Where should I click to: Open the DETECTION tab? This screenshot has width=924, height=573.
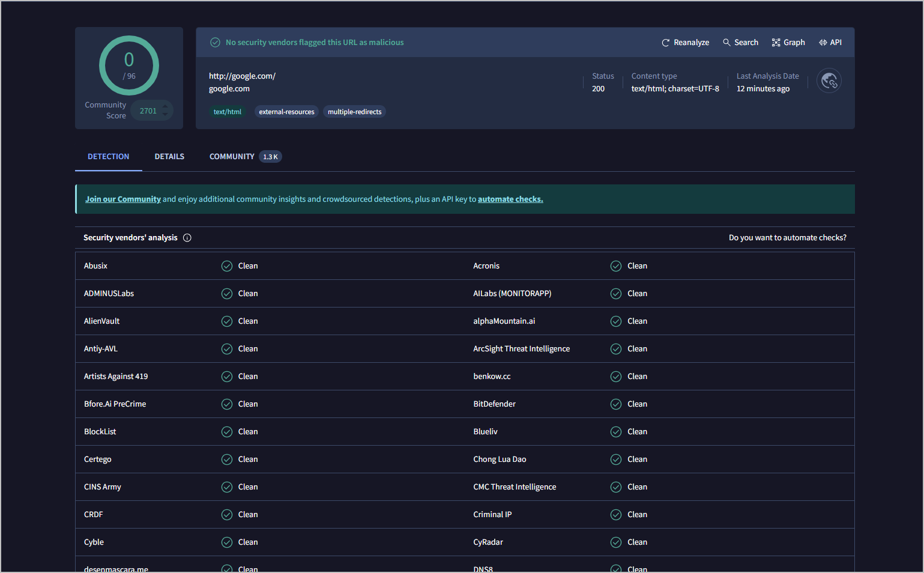pos(109,157)
